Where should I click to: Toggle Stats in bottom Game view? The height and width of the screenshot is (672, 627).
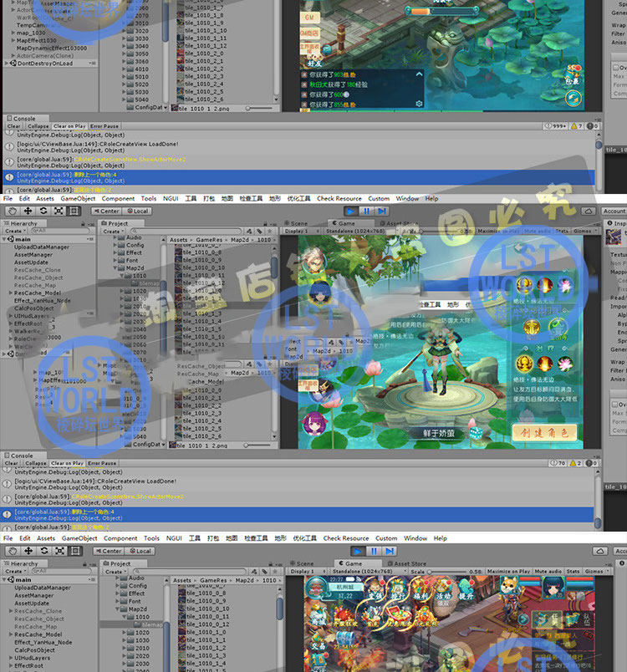573,572
